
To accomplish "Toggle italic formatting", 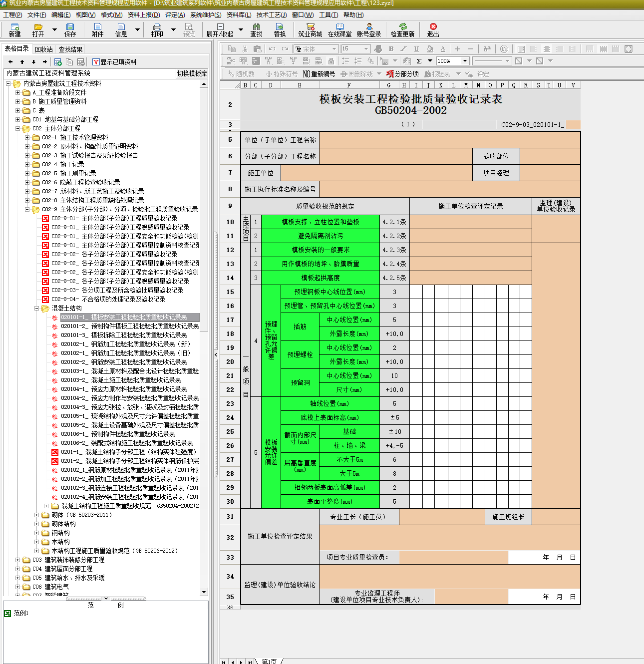I will (404, 48).
